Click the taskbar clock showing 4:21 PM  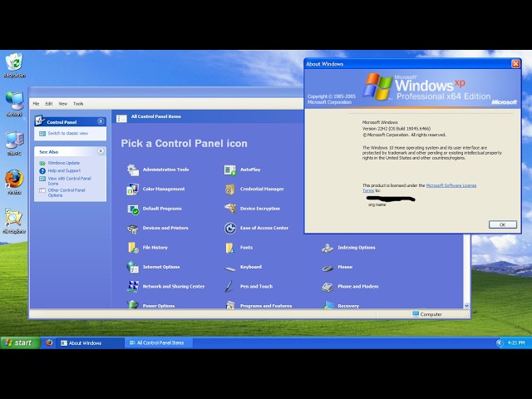click(x=516, y=342)
